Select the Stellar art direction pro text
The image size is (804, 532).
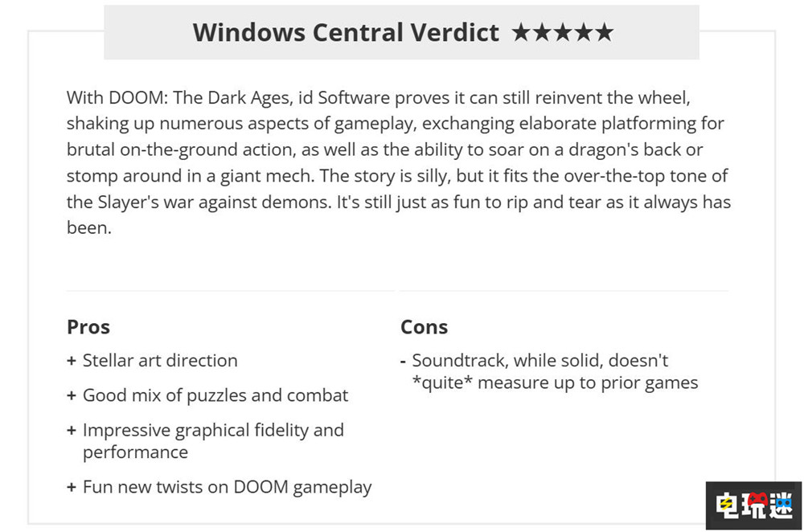[x=160, y=361]
